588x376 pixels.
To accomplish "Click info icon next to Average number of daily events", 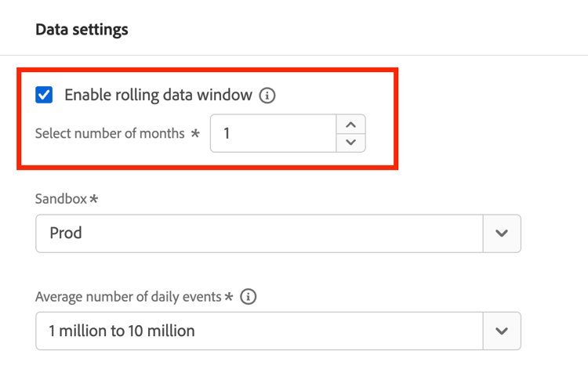I will 249,297.
